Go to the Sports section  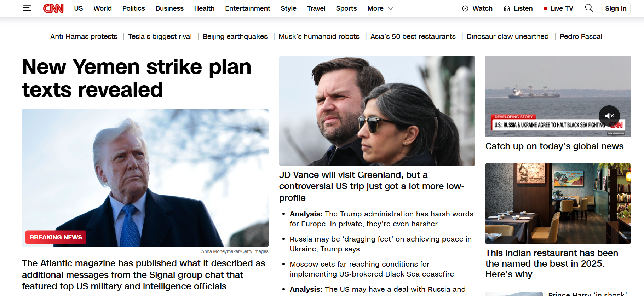[x=346, y=8]
